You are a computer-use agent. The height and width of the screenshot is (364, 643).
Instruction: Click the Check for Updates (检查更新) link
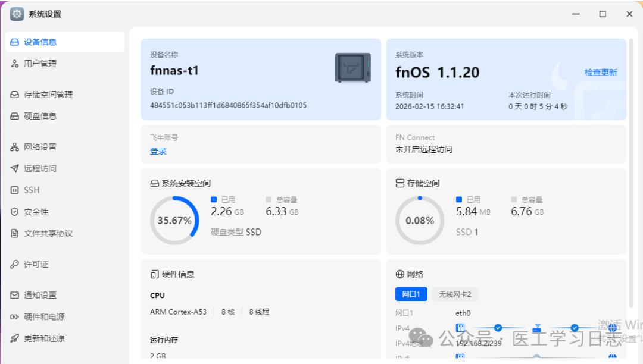600,73
